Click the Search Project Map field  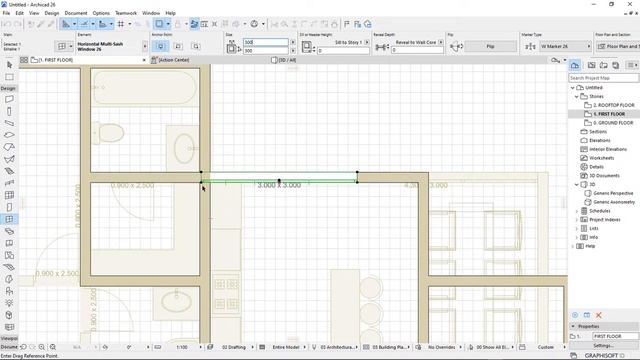click(x=603, y=78)
